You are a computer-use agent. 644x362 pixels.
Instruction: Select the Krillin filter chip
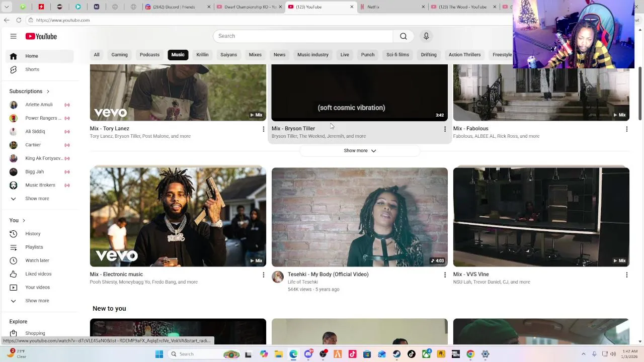[202, 55]
